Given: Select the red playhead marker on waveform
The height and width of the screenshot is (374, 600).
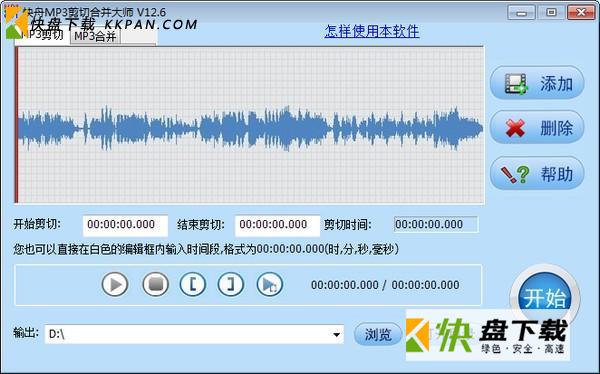Looking at the screenshot, I should [16, 125].
